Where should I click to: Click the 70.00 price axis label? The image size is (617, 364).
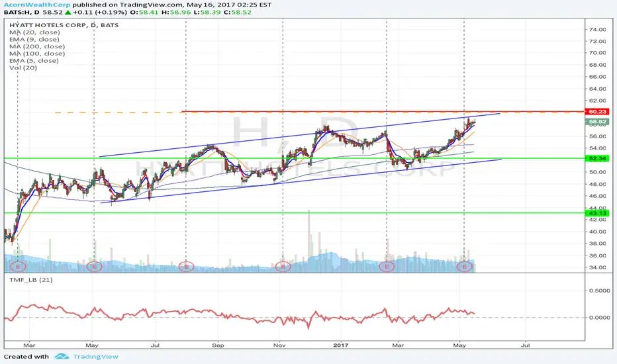pos(597,53)
